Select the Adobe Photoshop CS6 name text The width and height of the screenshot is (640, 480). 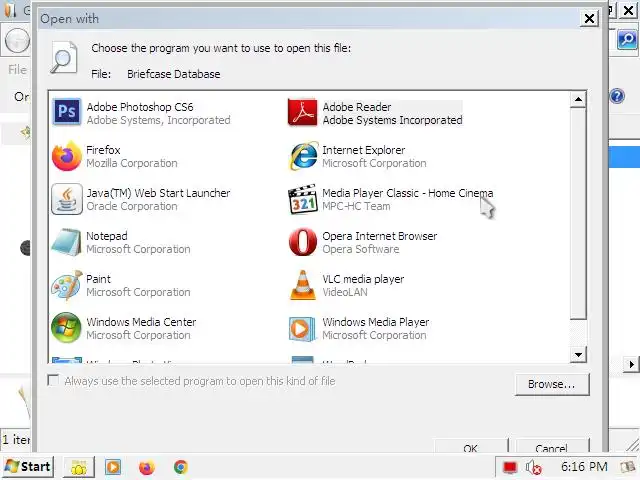coord(140,107)
